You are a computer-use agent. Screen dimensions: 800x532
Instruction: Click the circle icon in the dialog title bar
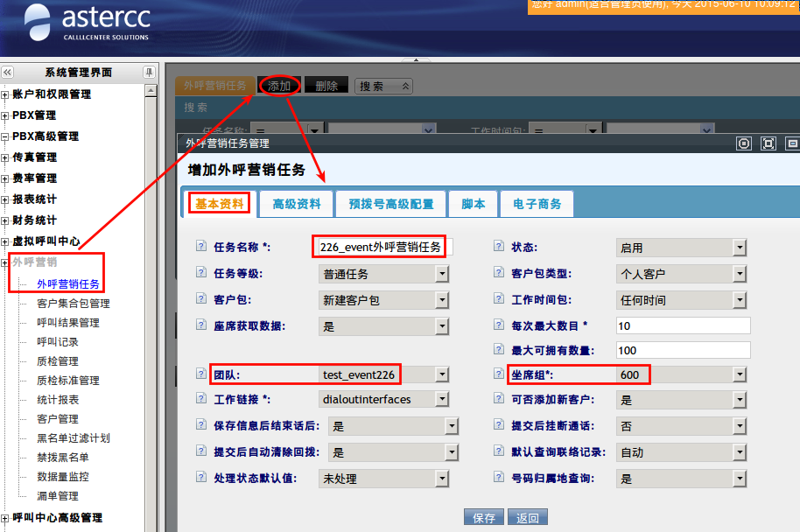tap(744, 143)
